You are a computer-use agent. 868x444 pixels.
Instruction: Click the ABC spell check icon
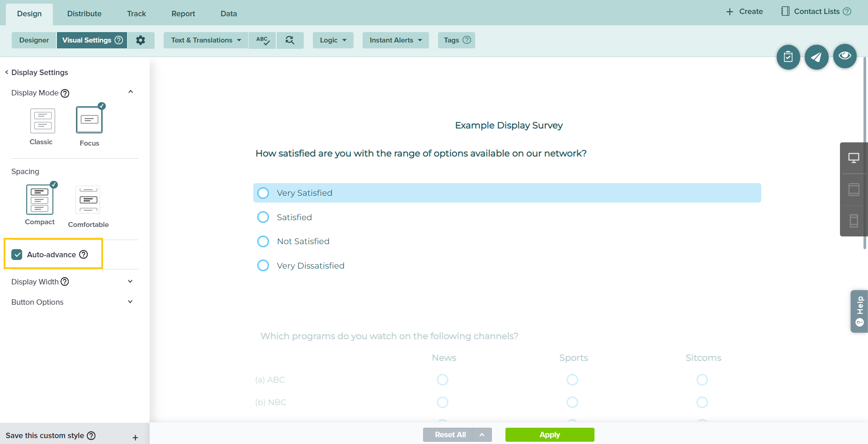coord(262,40)
